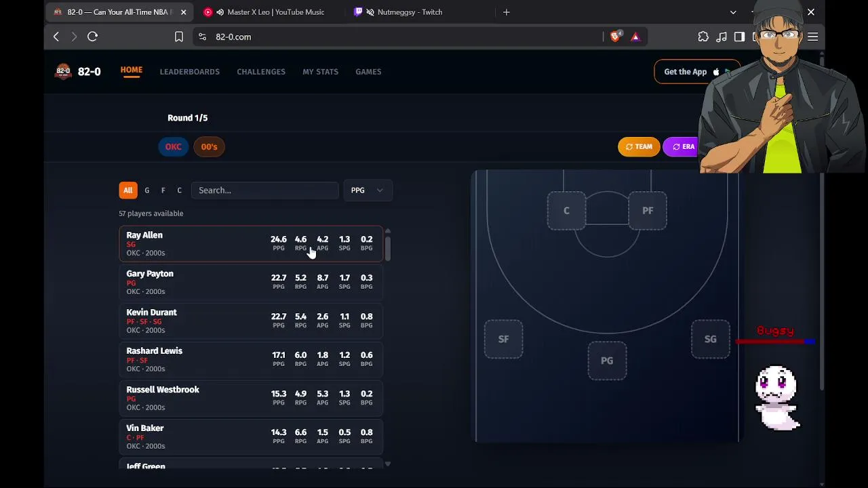Pick Gary Payton from the player list
Image resolution: width=868 pixels, height=488 pixels.
pyautogui.click(x=251, y=283)
